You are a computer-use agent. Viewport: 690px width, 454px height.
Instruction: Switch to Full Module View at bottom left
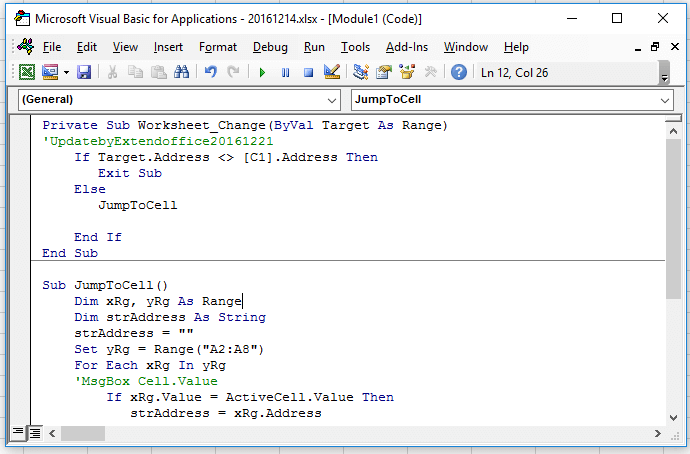(x=34, y=433)
